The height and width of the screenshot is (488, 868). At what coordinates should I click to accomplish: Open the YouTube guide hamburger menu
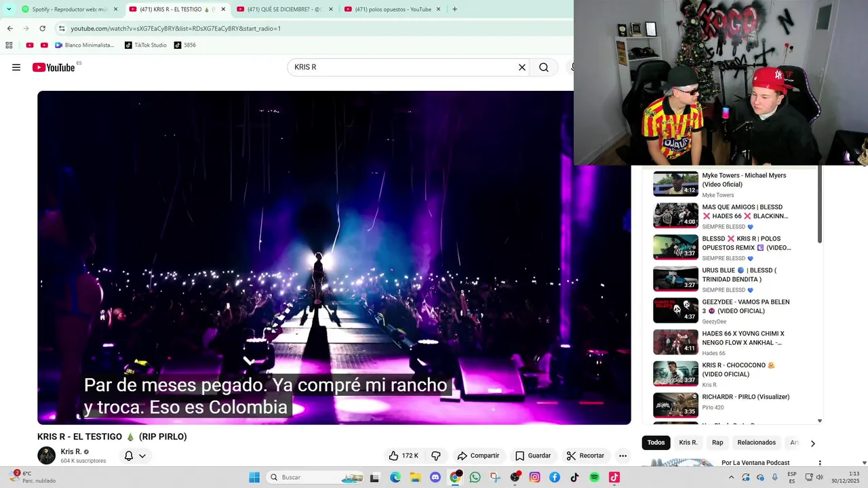(16, 67)
